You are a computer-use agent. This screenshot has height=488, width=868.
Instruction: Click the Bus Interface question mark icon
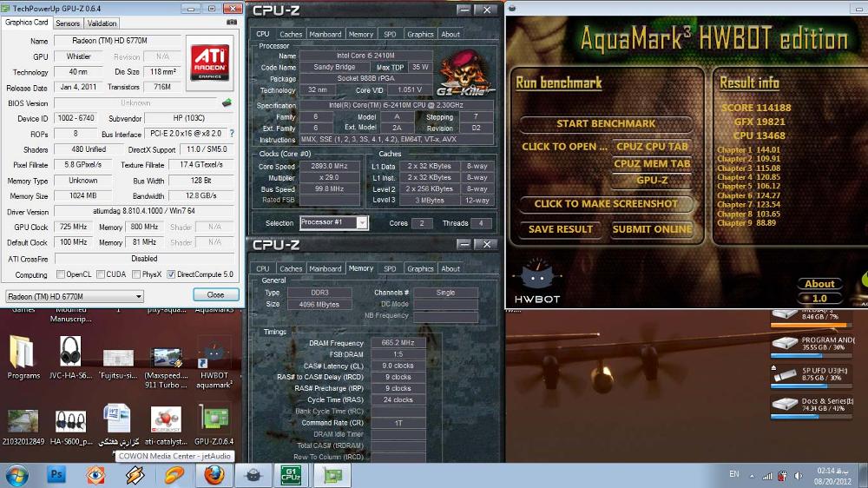(232, 134)
